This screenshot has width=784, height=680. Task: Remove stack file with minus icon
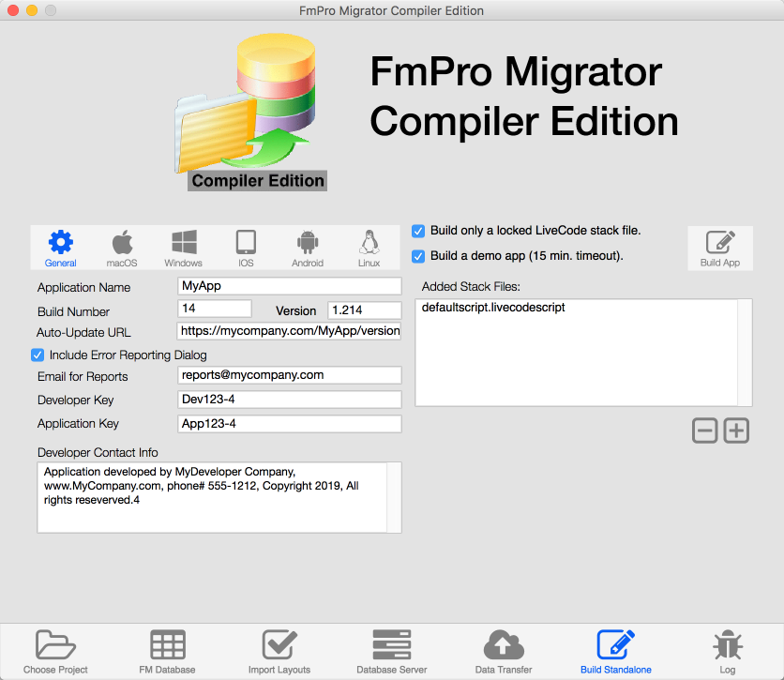pyautogui.click(x=705, y=431)
